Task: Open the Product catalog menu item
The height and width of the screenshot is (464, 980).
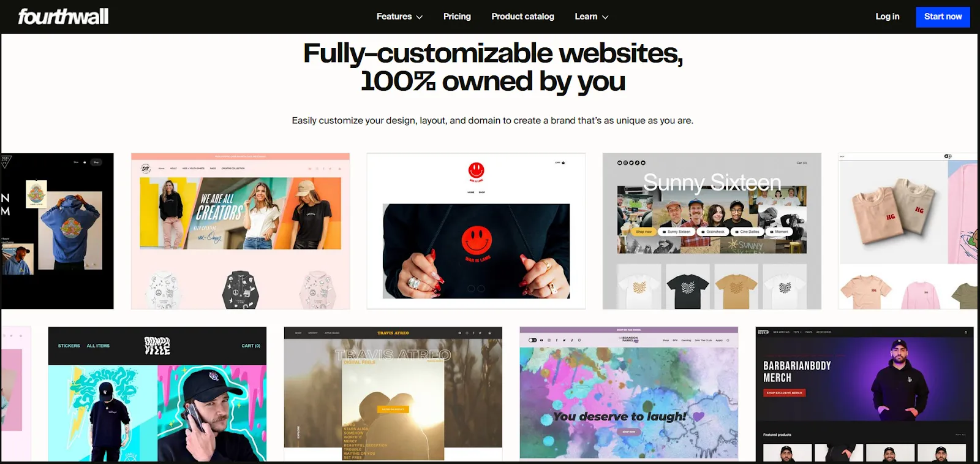Action: tap(522, 17)
